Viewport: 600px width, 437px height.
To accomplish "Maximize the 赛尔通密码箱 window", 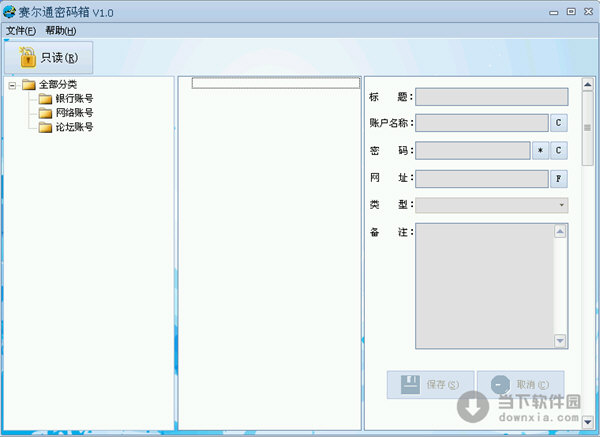I will (x=571, y=12).
